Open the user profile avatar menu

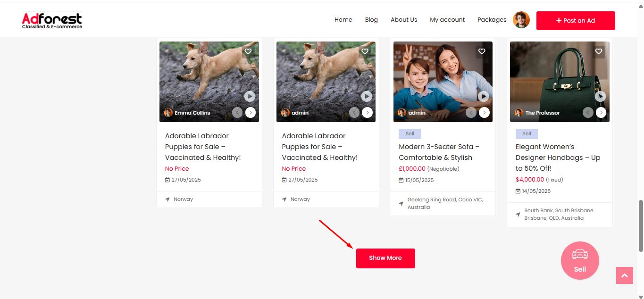pyautogui.click(x=521, y=20)
